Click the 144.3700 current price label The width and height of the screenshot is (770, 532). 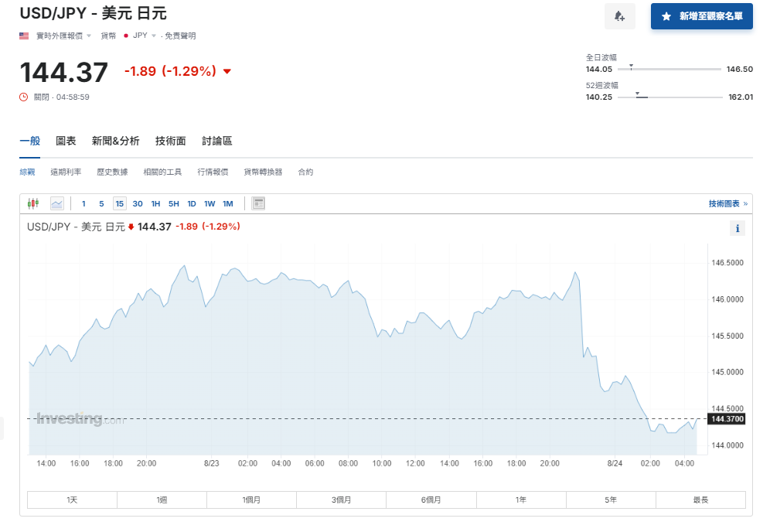(x=727, y=418)
